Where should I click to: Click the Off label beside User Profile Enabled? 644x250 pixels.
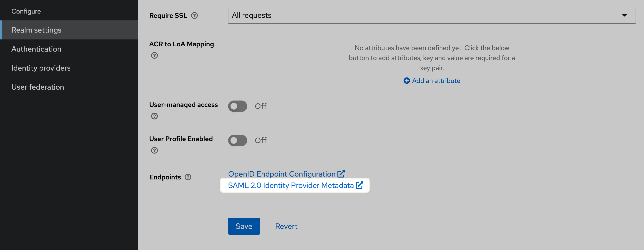point(260,140)
